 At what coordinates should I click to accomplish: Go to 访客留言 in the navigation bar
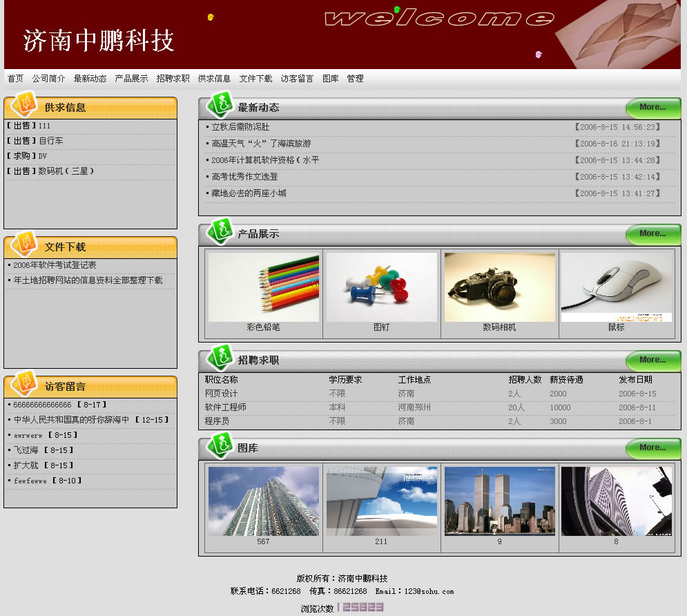click(x=297, y=79)
